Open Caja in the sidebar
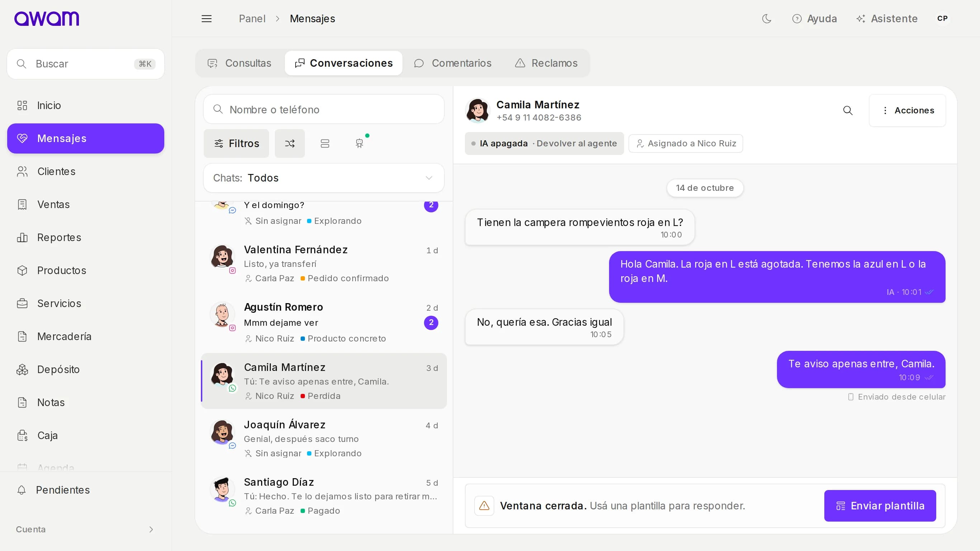The height and width of the screenshot is (551, 980). click(x=86, y=435)
